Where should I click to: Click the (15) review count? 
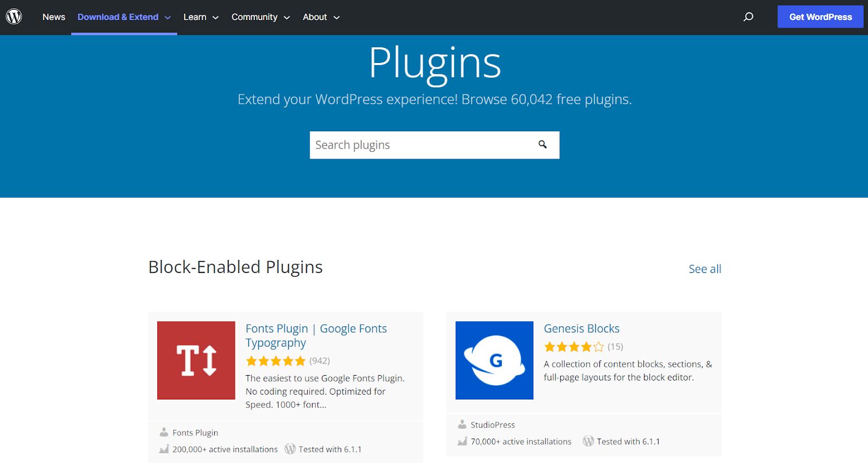[615, 346]
